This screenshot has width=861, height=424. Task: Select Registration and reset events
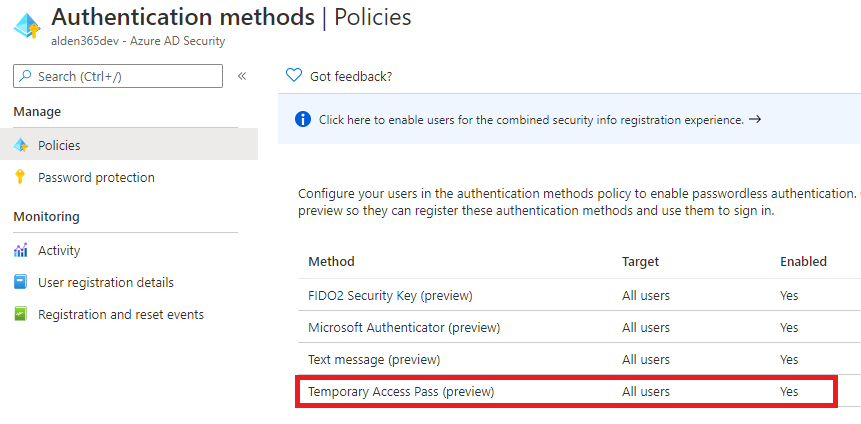coord(120,315)
